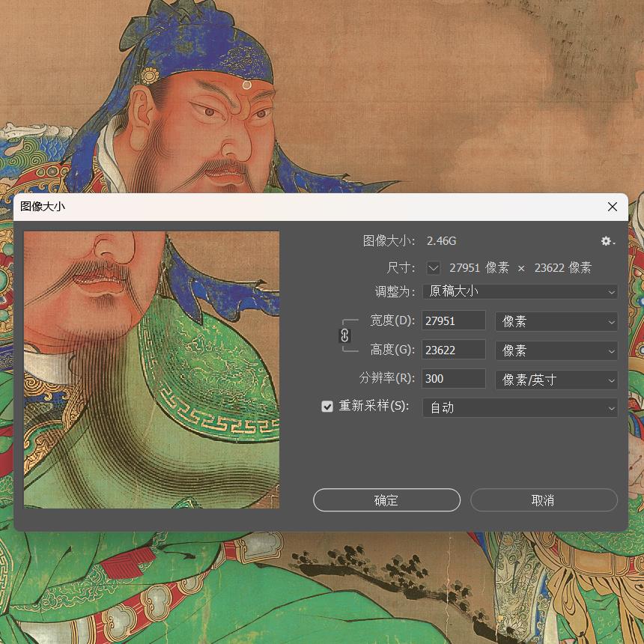Toggle the constrain proportions chain link icon
The width and height of the screenshot is (644, 644).
pyautogui.click(x=344, y=335)
